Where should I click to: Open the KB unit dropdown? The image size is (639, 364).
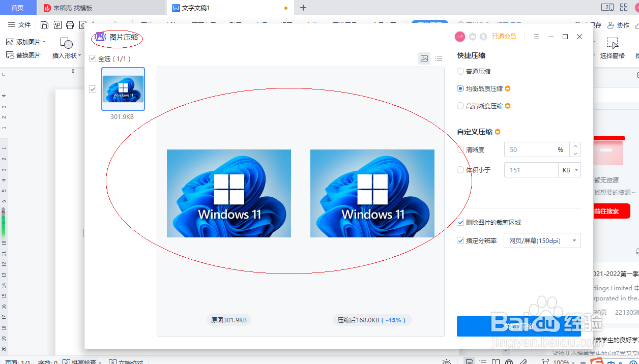point(570,170)
